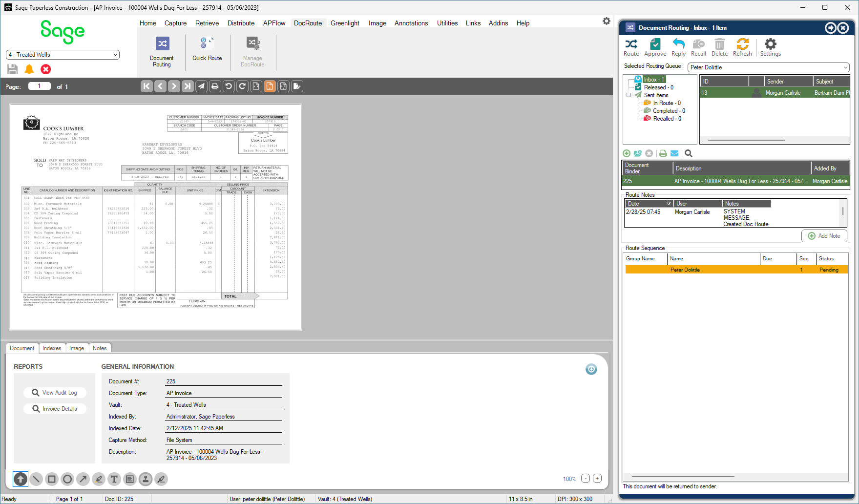Open the APFlow menu

click(x=274, y=23)
